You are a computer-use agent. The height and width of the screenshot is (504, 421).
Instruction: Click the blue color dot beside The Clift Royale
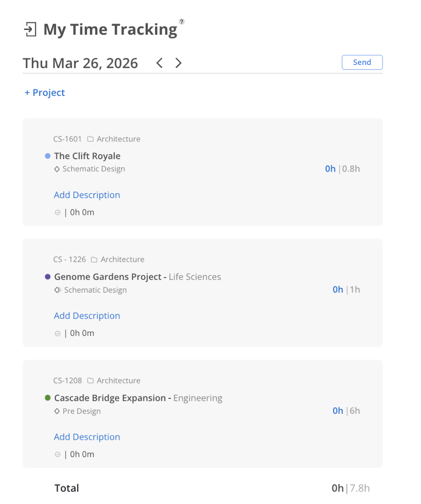pyautogui.click(x=48, y=156)
